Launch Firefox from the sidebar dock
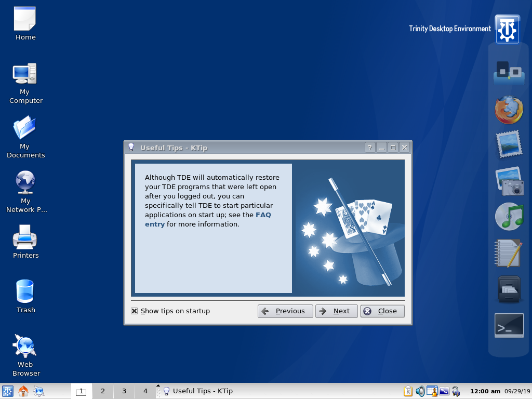Screen dimensions: 532x399 click(509, 110)
